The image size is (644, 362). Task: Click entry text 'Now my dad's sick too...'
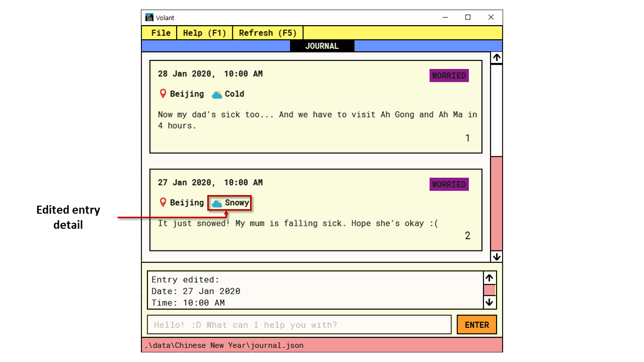click(x=317, y=120)
